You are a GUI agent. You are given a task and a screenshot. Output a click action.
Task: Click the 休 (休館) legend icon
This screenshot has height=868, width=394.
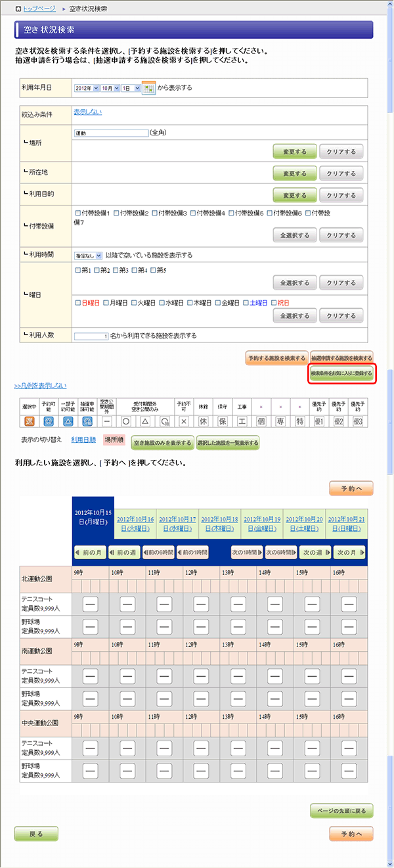203,421
